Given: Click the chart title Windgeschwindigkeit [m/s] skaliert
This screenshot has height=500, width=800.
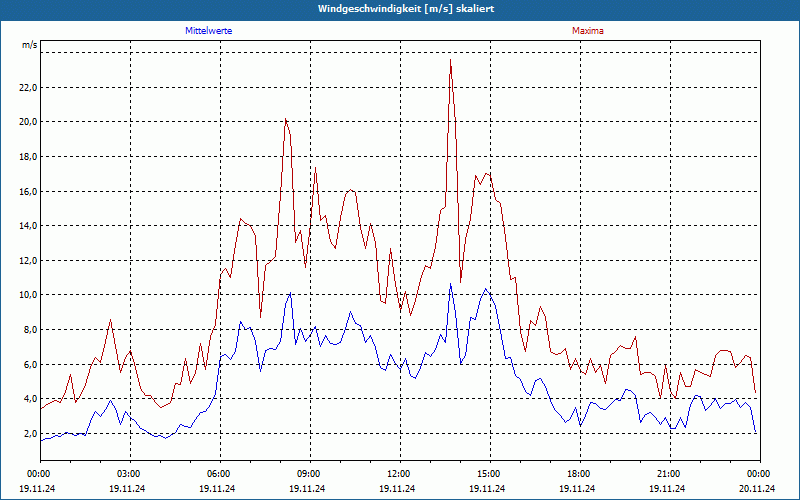Looking at the screenshot, I should pos(406,9).
